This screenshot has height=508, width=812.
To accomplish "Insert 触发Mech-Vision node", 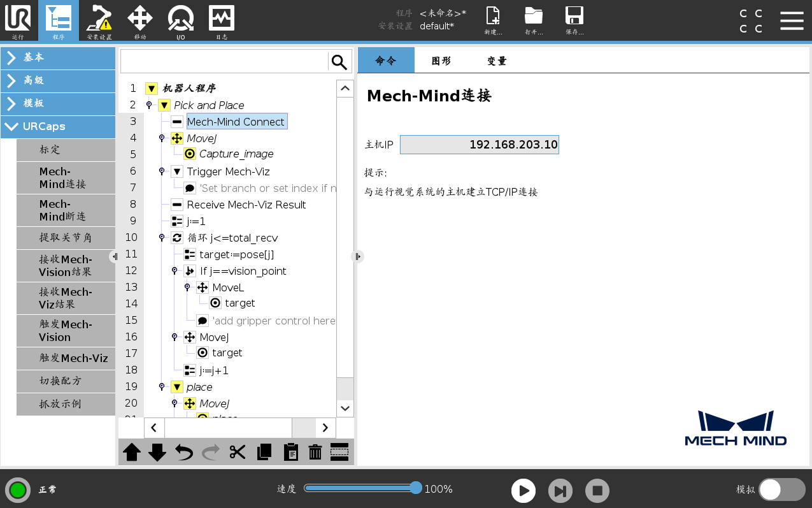I will click(66, 331).
